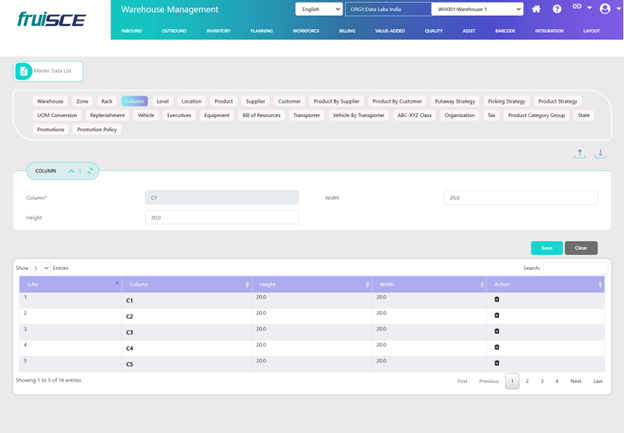Open the English language dropdown
Viewport: 624px width, 433px height.
[x=319, y=9]
